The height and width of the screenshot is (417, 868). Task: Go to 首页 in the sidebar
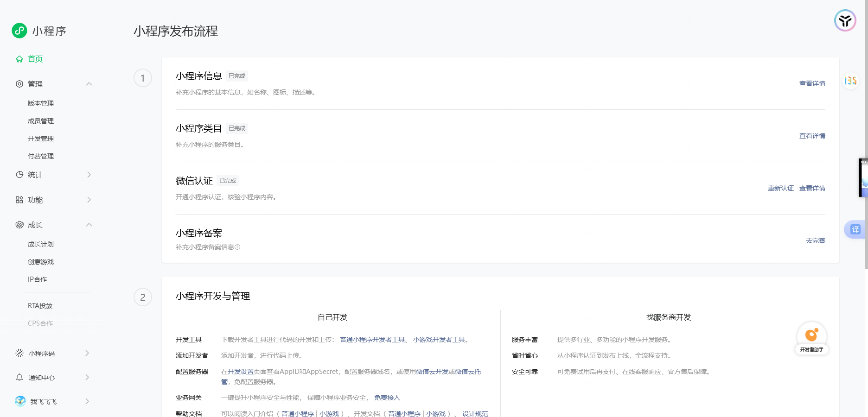(35, 59)
